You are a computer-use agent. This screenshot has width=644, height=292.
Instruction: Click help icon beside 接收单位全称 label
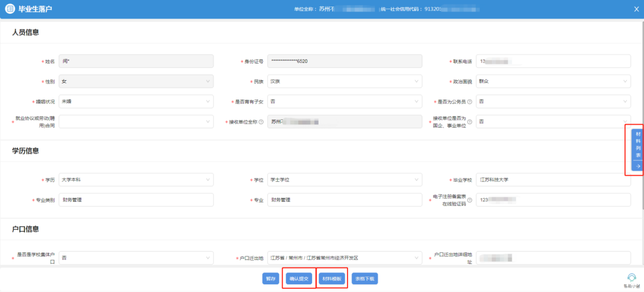[261, 122]
